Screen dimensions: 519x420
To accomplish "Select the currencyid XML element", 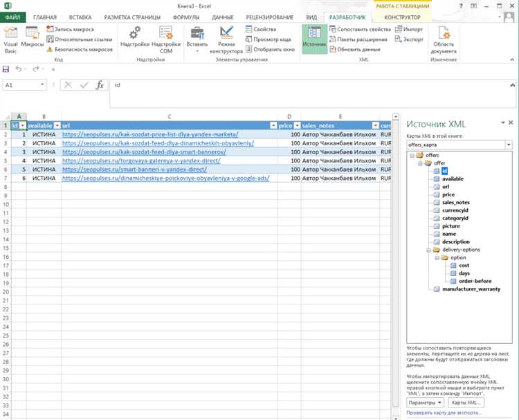I will pyautogui.click(x=455, y=210).
